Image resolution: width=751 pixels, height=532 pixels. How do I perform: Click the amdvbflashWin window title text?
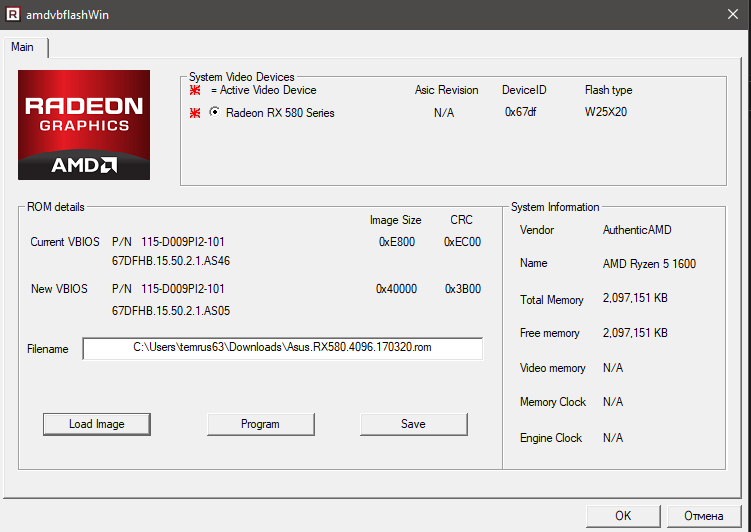68,15
